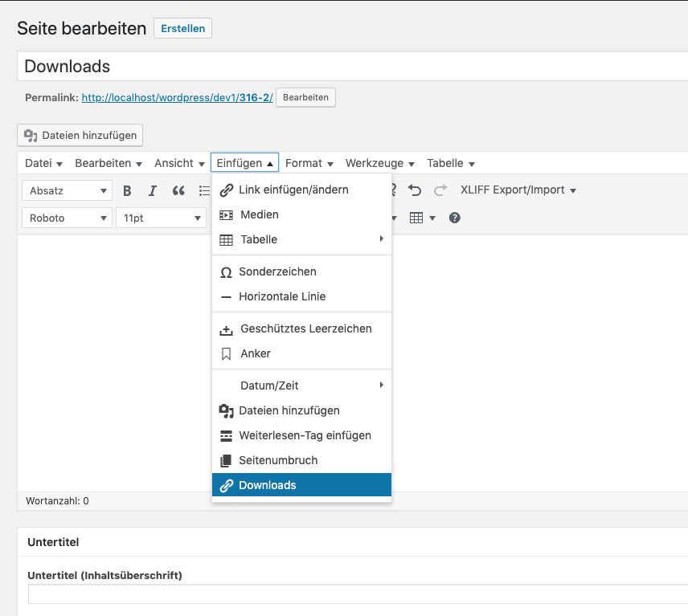Open the help question mark icon
This screenshot has width=688, height=616.
click(455, 218)
